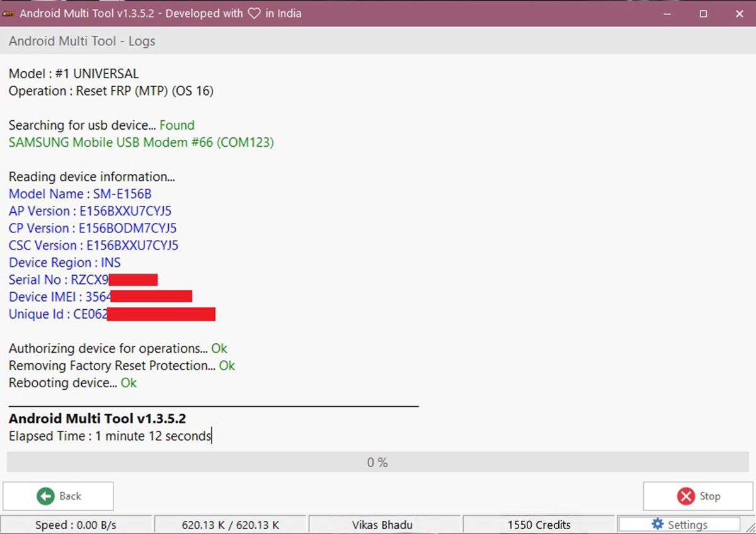Click the AP Version : E156BXXU7CYJ5 line
The width and height of the screenshot is (756, 534).
coord(90,211)
